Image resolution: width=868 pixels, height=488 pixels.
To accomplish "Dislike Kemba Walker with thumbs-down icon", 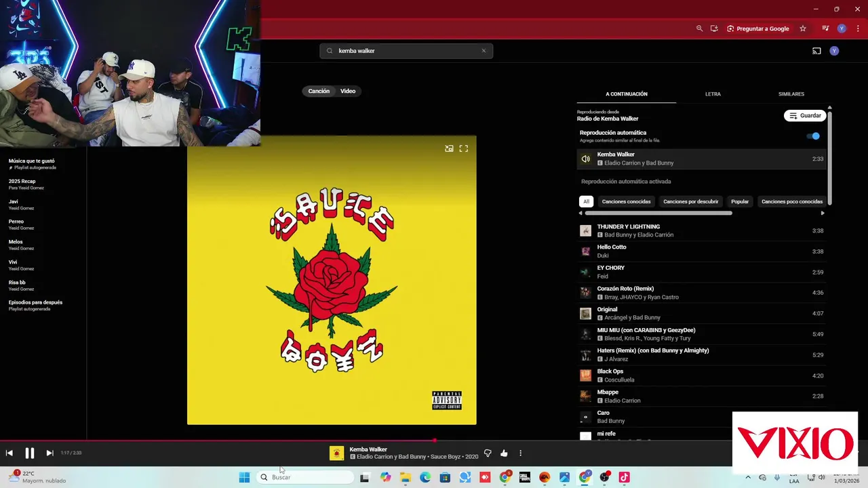I will 488,453.
